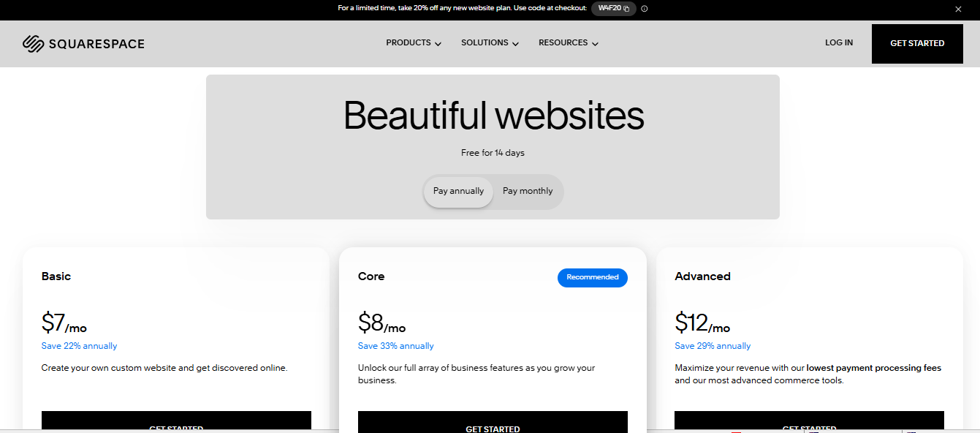The height and width of the screenshot is (433, 980).
Task: Click the Squarespace logo
Action: [x=83, y=44]
